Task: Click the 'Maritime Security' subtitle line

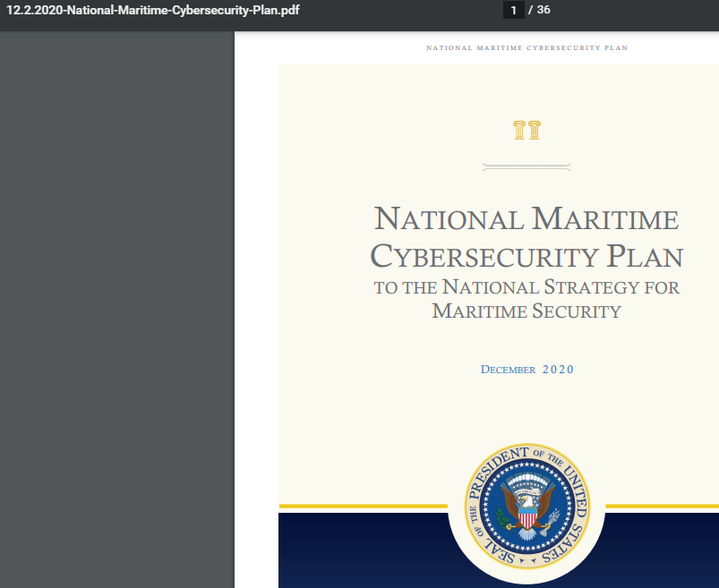Action: tap(526, 311)
